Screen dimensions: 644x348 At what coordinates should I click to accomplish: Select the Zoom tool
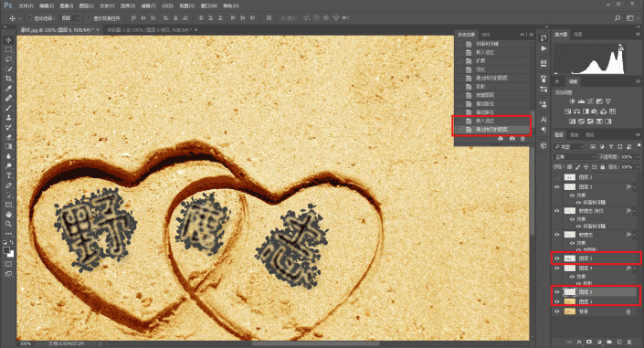click(8, 224)
